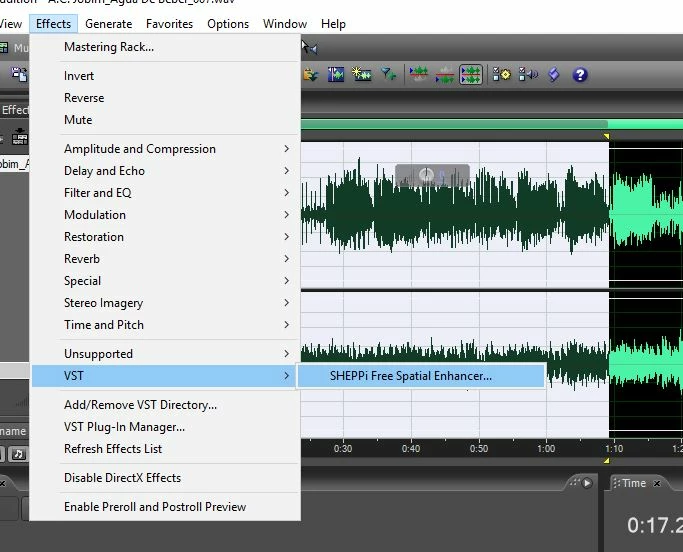Click 0:40 on the time ruler
683x552 pixels.
click(x=411, y=449)
